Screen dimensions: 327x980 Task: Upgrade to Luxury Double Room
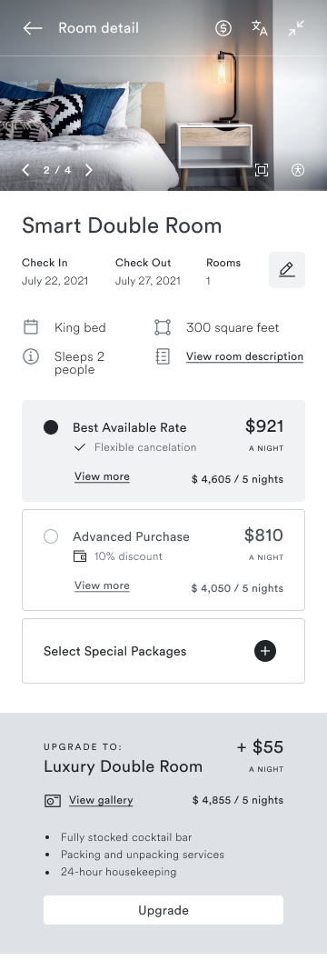click(x=163, y=910)
